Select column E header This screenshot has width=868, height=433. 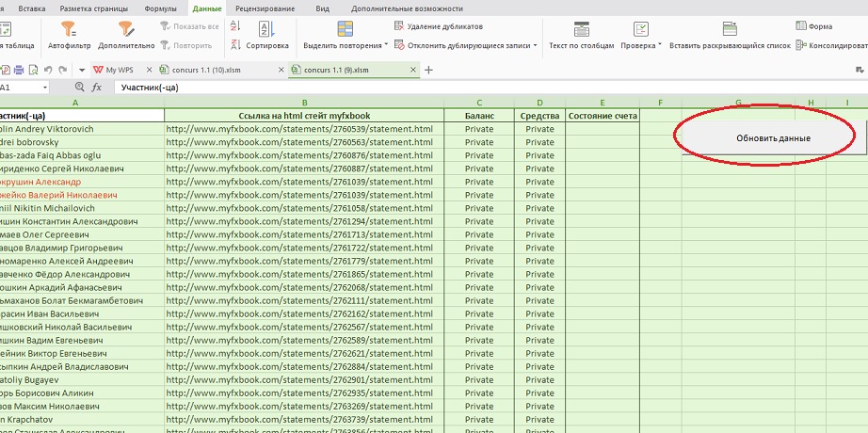tap(603, 103)
